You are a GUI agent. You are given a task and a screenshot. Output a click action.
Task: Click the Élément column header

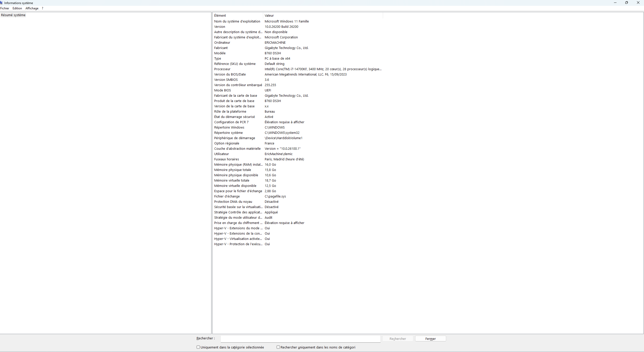click(x=238, y=16)
